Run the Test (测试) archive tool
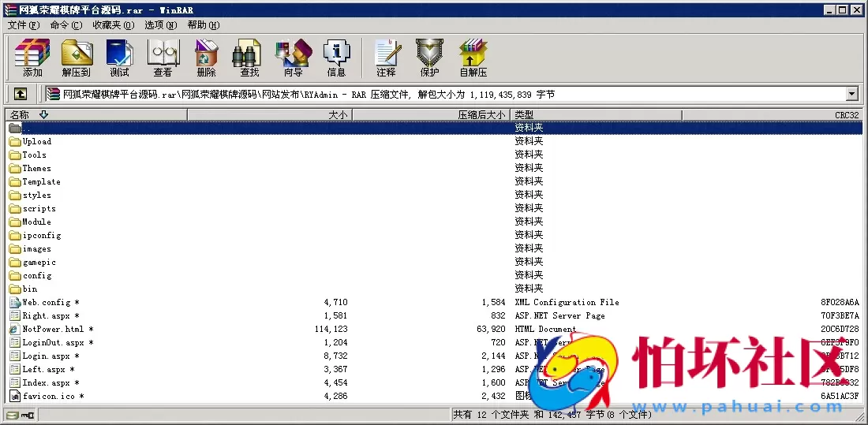Viewport: 868px width, 425px height. (x=119, y=58)
